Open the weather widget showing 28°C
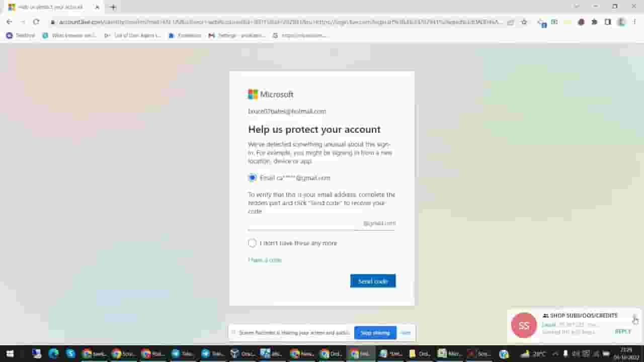This screenshot has width=644, height=362. click(x=534, y=354)
